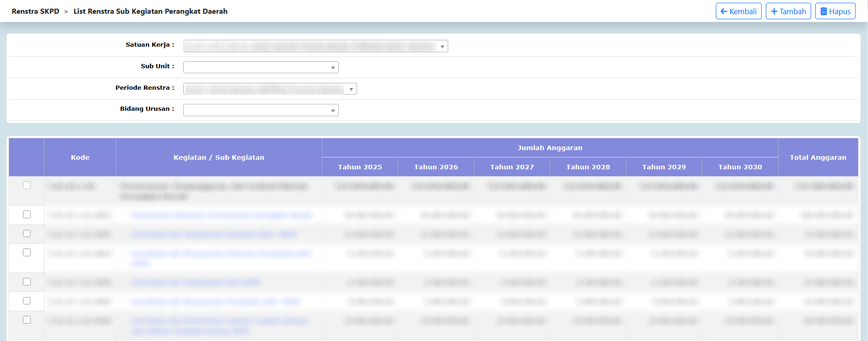Select the second table row checkbox
This screenshot has height=341, width=868.
(x=27, y=215)
